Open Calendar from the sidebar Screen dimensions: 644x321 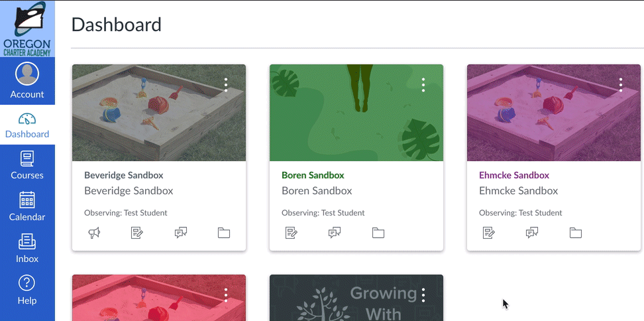pyautogui.click(x=27, y=207)
